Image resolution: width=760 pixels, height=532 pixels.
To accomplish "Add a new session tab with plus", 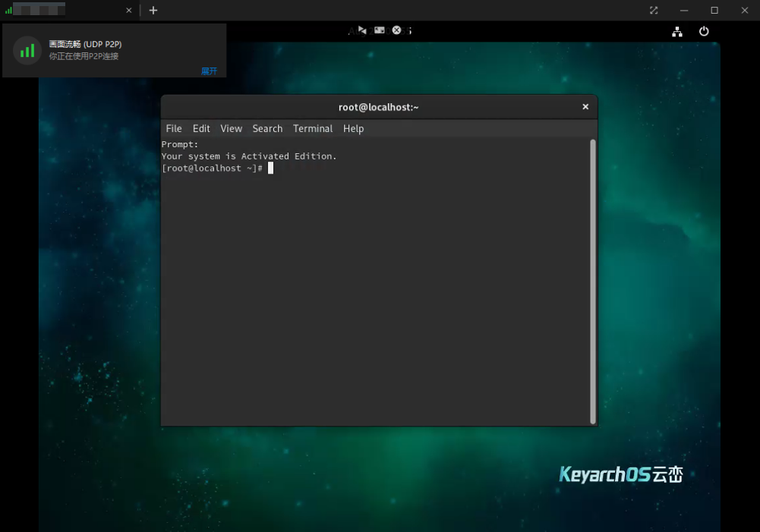I will pyautogui.click(x=153, y=11).
